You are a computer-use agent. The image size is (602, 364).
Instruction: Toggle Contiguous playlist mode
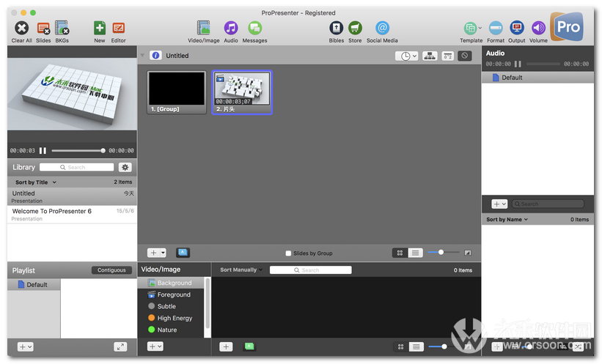click(111, 270)
